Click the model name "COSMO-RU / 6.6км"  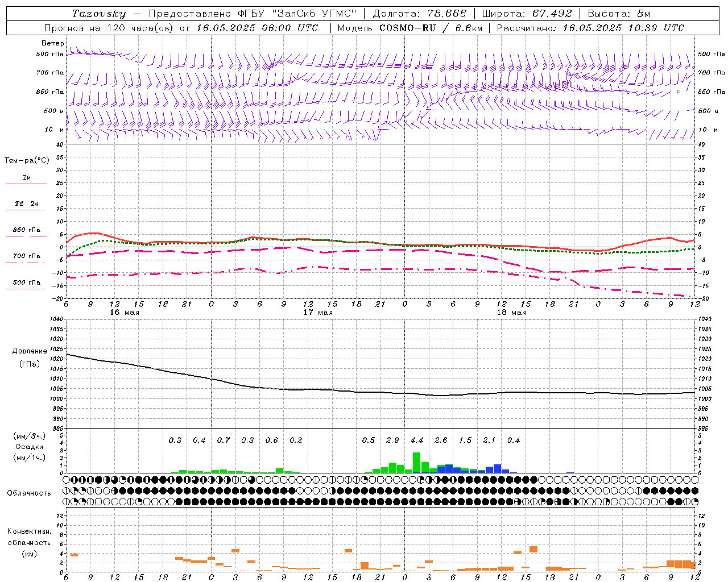[431, 28]
